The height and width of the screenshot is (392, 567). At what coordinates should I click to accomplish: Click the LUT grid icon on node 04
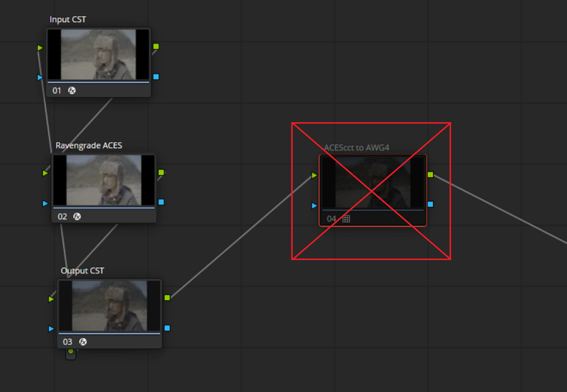click(x=346, y=219)
